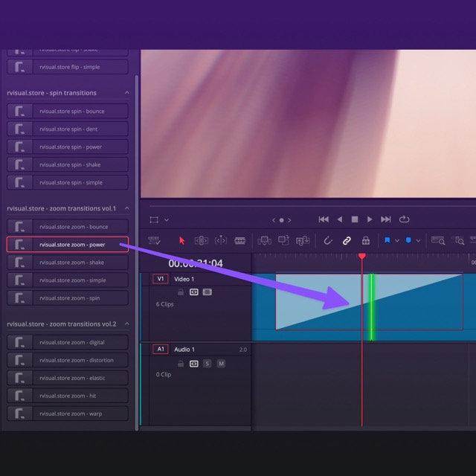This screenshot has height=476, width=476.
Task: Click the blue Flag icon
Action: (x=387, y=240)
